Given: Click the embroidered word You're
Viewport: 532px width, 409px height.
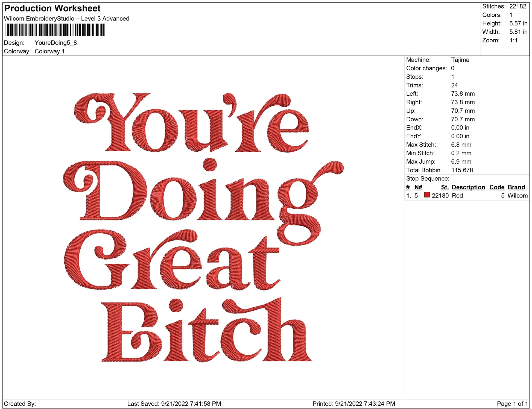Looking at the screenshot, I should [x=191, y=123].
